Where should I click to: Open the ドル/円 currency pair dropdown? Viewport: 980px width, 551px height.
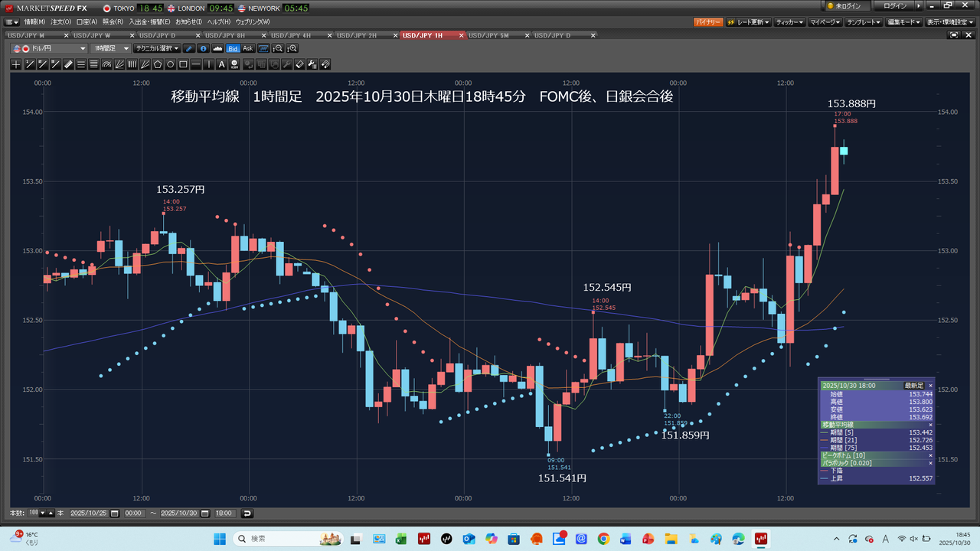click(50, 48)
